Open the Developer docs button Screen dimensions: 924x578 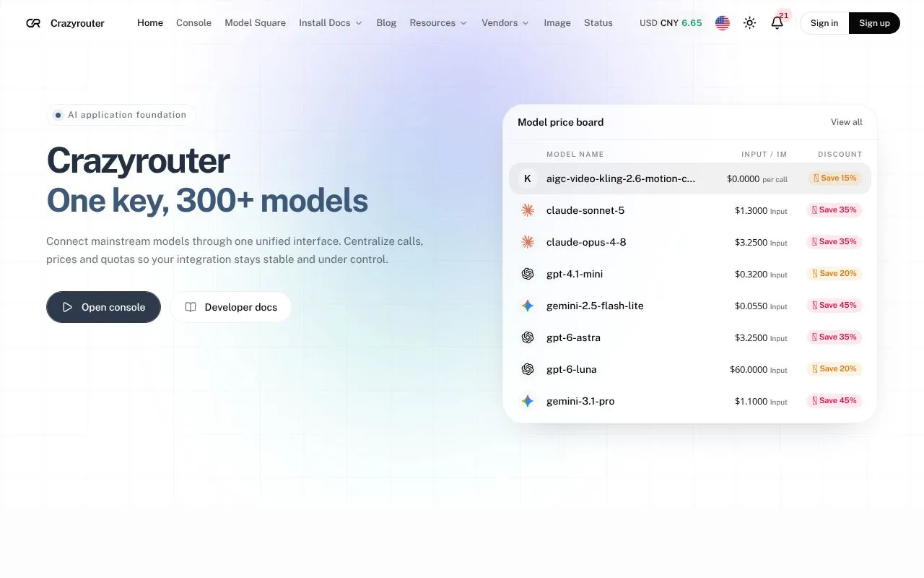[231, 307]
